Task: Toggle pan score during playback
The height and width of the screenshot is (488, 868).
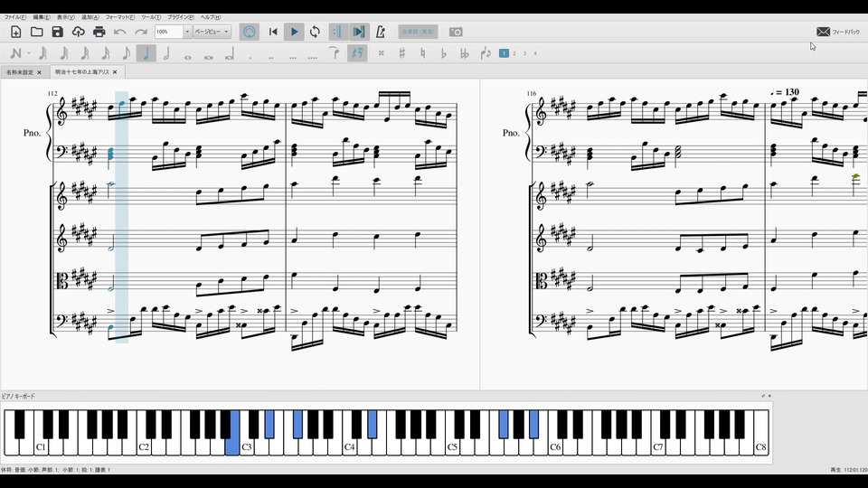Action: coord(359,32)
